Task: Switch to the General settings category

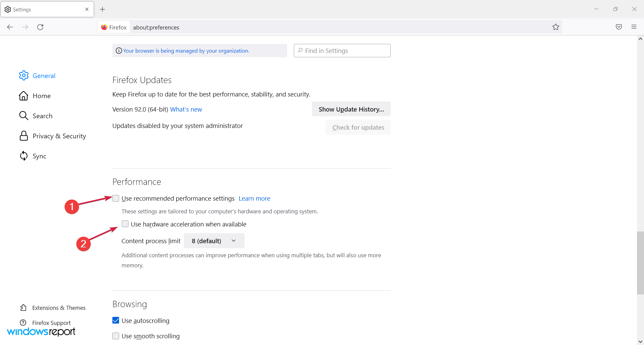Action: pos(44,76)
